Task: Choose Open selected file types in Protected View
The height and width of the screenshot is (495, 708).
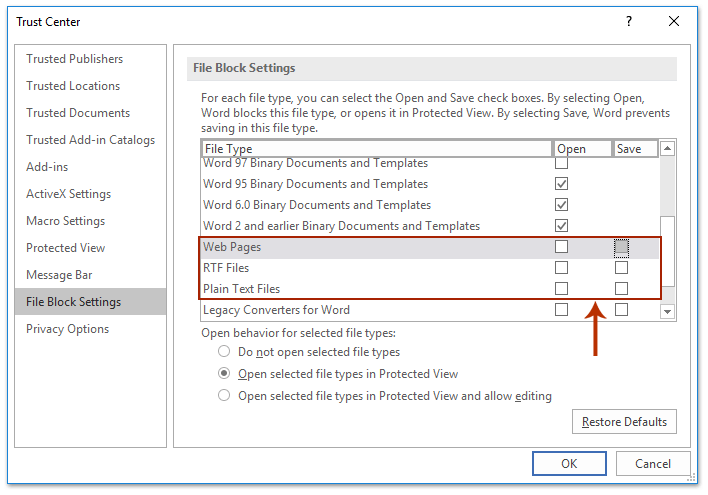Action: 224,374
